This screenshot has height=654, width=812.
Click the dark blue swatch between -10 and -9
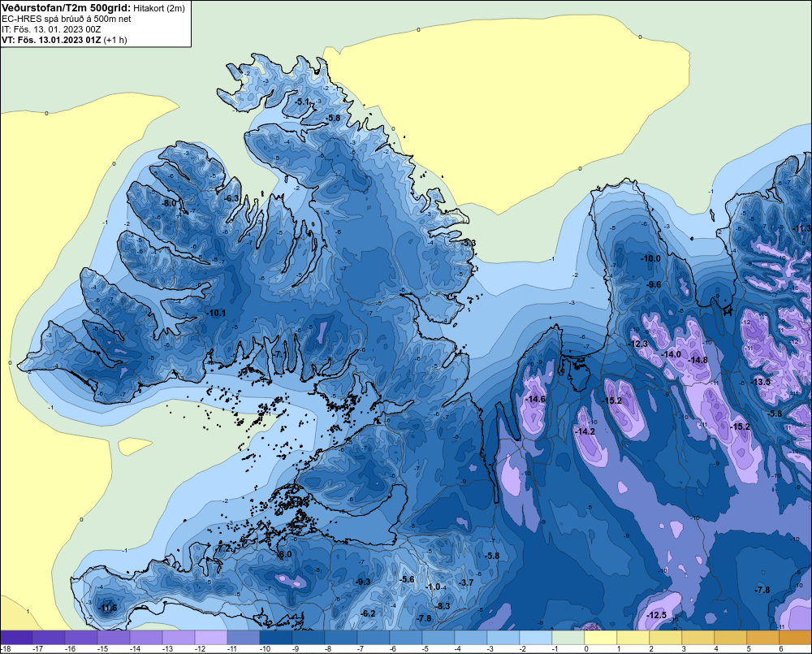(x=276, y=638)
